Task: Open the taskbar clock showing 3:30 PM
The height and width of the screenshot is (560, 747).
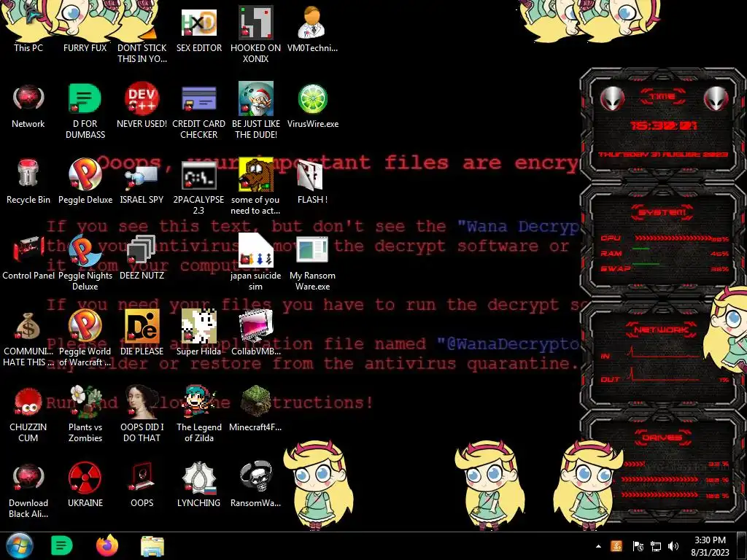Action: coord(710,546)
